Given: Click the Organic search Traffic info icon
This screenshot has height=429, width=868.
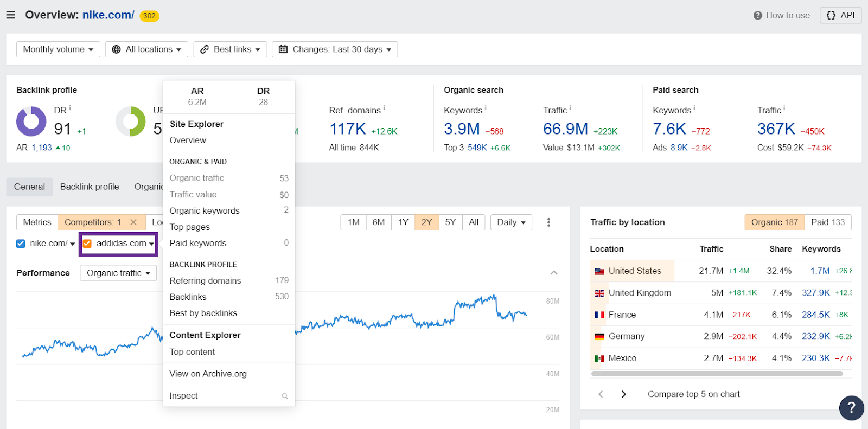Looking at the screenshot, I should [x=570, y=108].
